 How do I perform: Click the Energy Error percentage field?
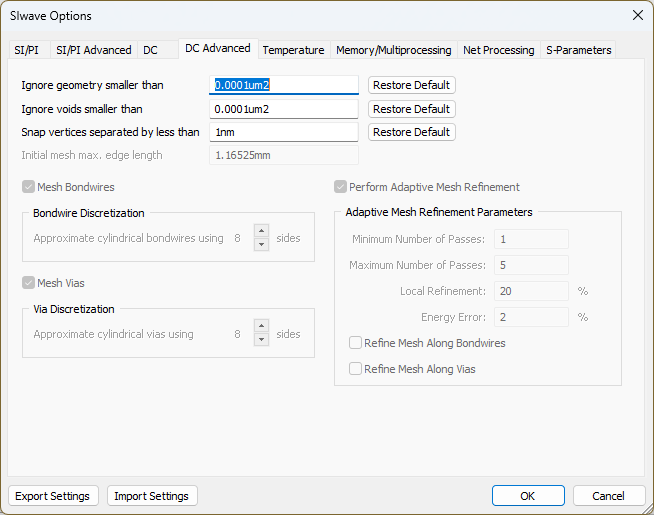click(531, 317)
